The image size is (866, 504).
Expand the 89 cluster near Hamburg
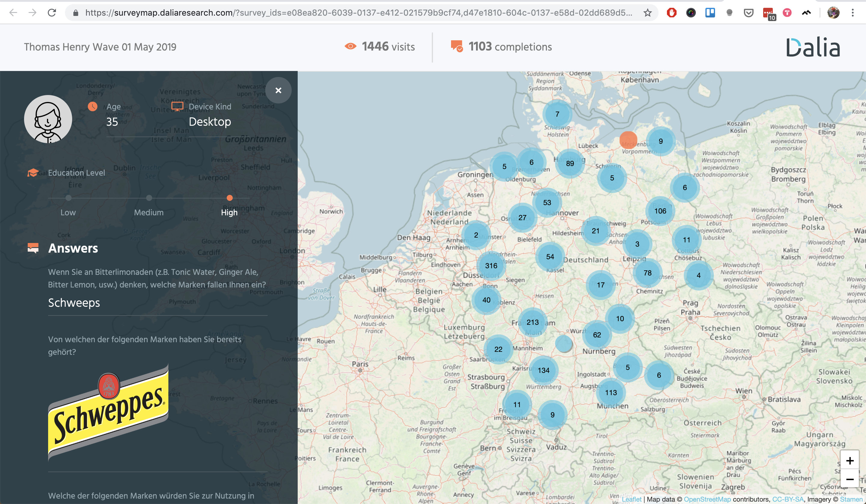click(x=570, y=163)
